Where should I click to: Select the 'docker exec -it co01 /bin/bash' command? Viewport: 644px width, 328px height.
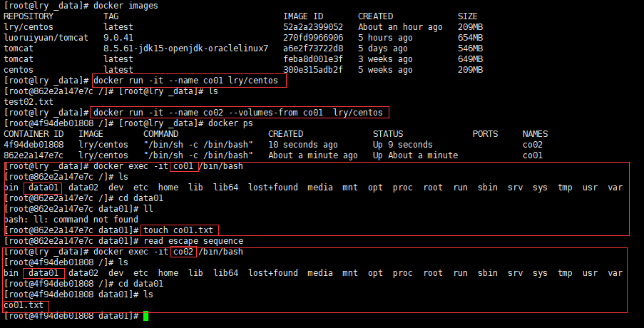pos(168,166)
